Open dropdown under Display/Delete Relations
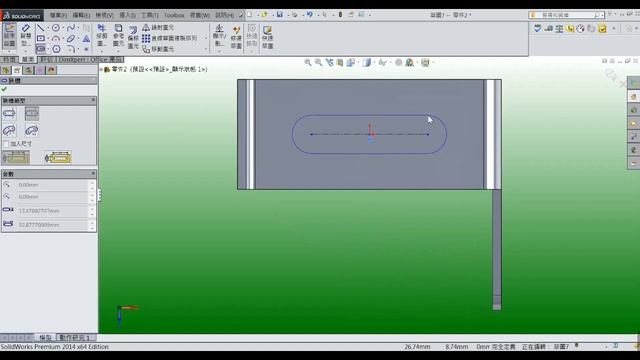The height and width of the screenshot is (360, 640). coord(219,51)
